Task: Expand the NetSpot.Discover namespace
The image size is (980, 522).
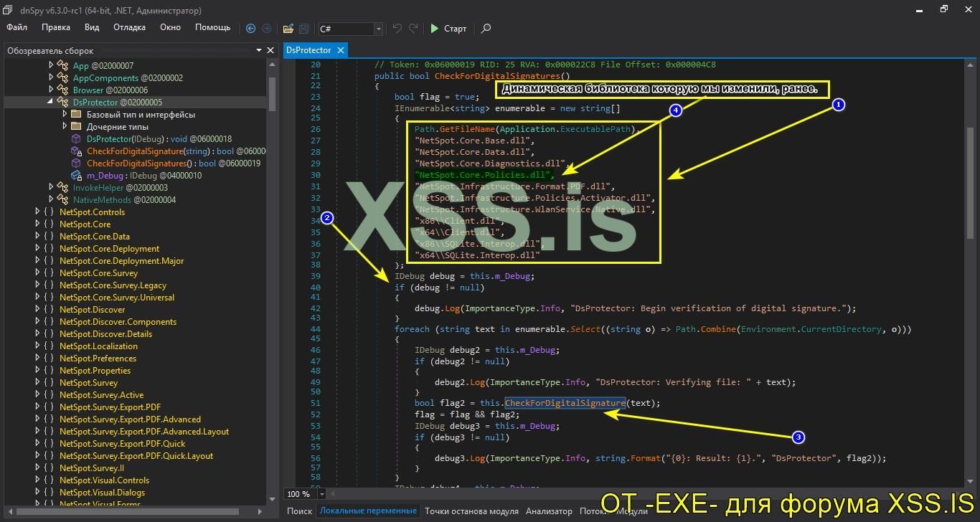Action: [x=37, y=310]
